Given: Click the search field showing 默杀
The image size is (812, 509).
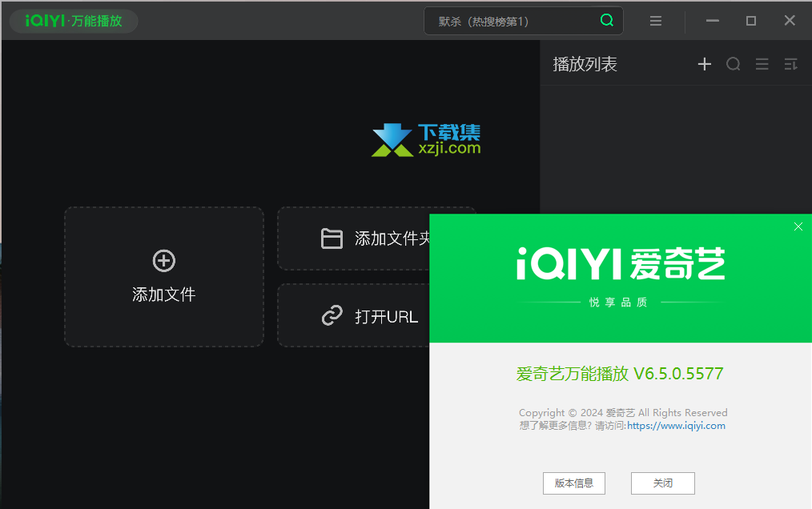Looking at the screenshot, I should point(524,21).
